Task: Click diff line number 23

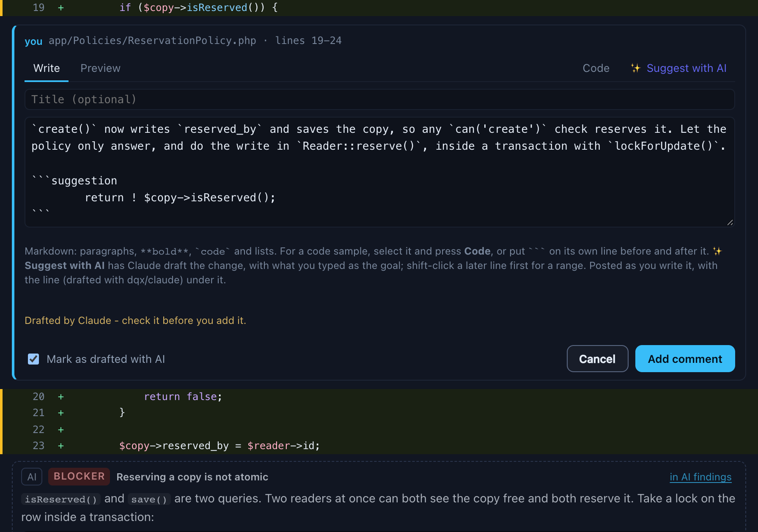Action: [38, 446]
